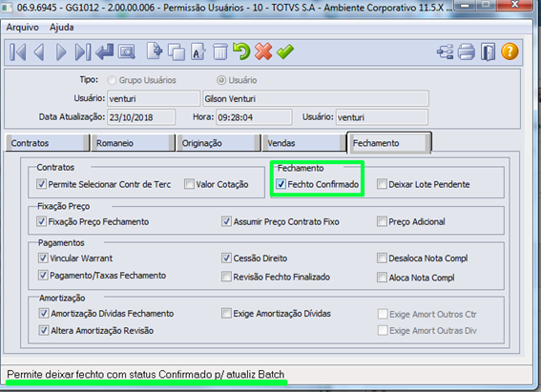The width and height of the screenshot is (541, 392).
Task: Go to last record icon
Action: [83, 52]
